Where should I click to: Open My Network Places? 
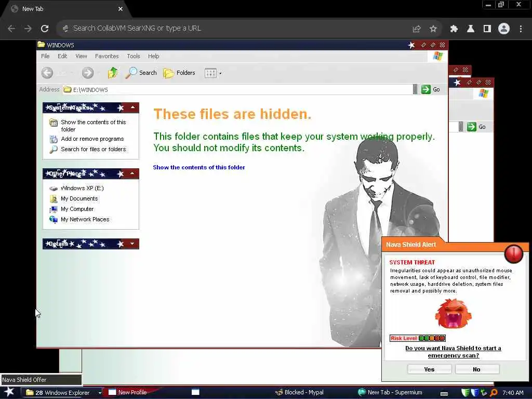(85, 219)
